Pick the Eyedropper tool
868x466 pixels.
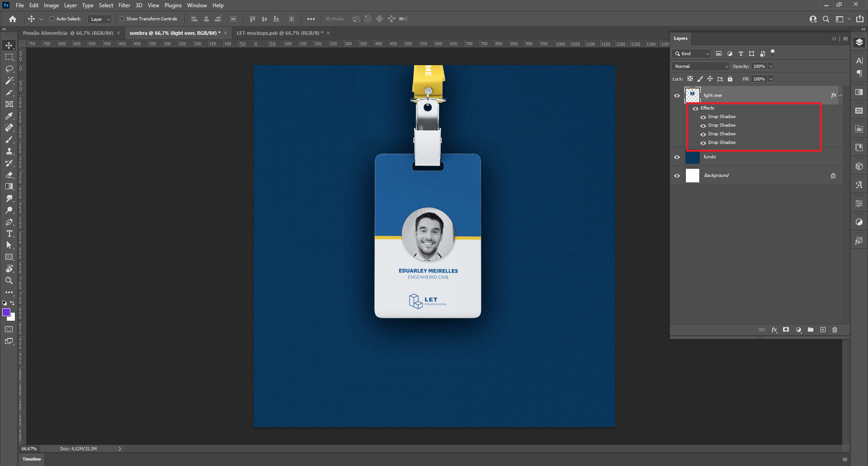(9, 116)
